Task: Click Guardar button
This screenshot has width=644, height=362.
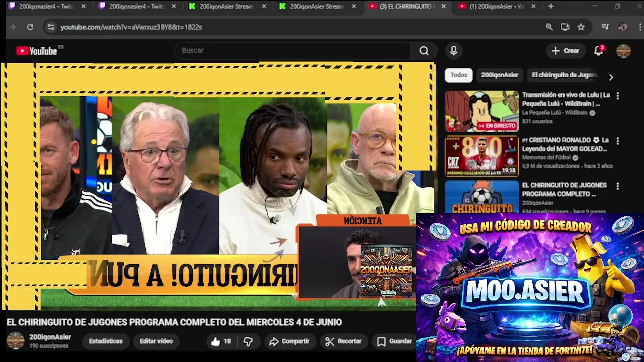Action: click(395, 341)
